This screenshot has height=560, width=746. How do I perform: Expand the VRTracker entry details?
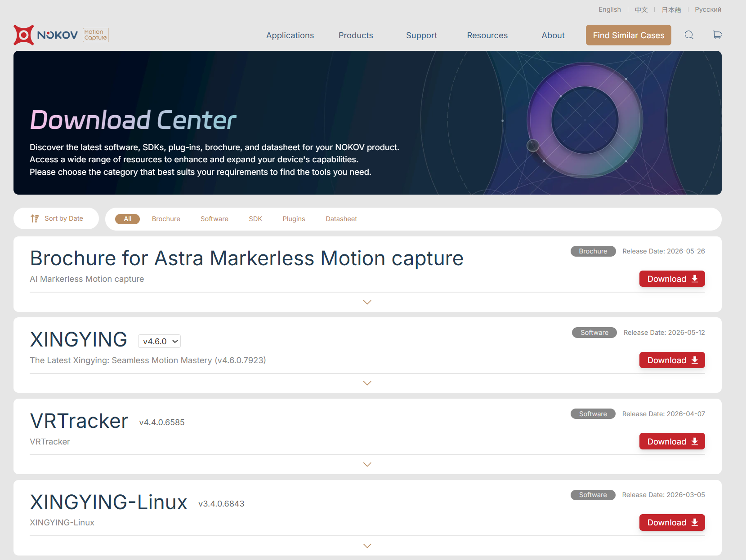[367, 464]
